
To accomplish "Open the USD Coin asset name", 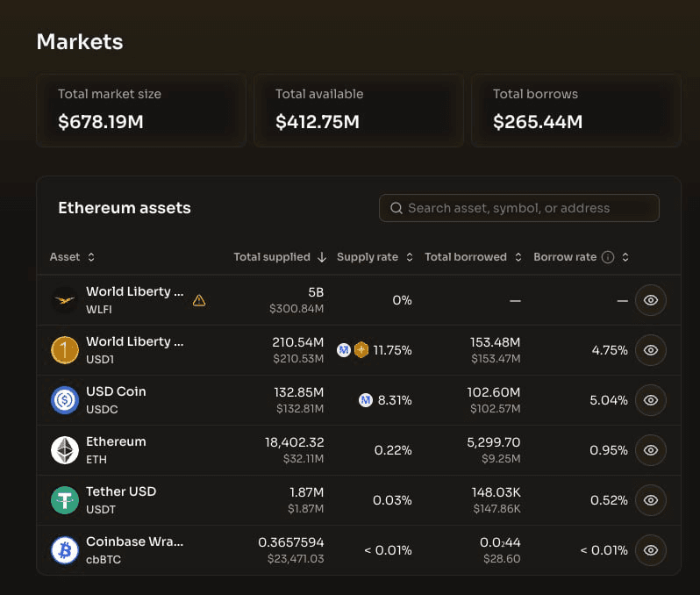I will click(x=116, y=391).
